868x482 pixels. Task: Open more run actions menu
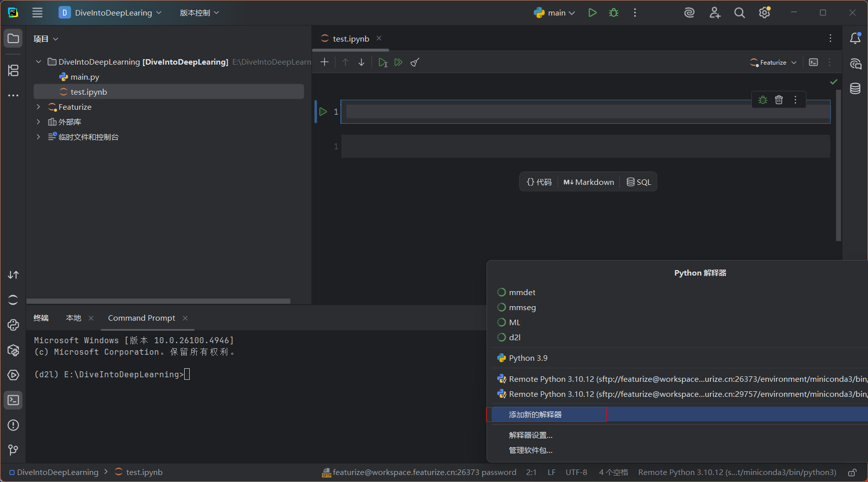[x=635, y=13]
